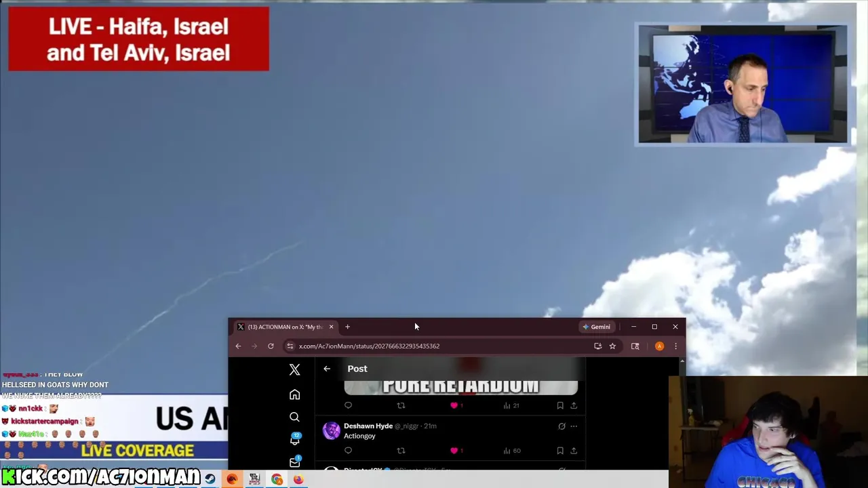Click the install/cast icon in address bar
Viewport: 868px width, 488px height.
coord(597,346)
